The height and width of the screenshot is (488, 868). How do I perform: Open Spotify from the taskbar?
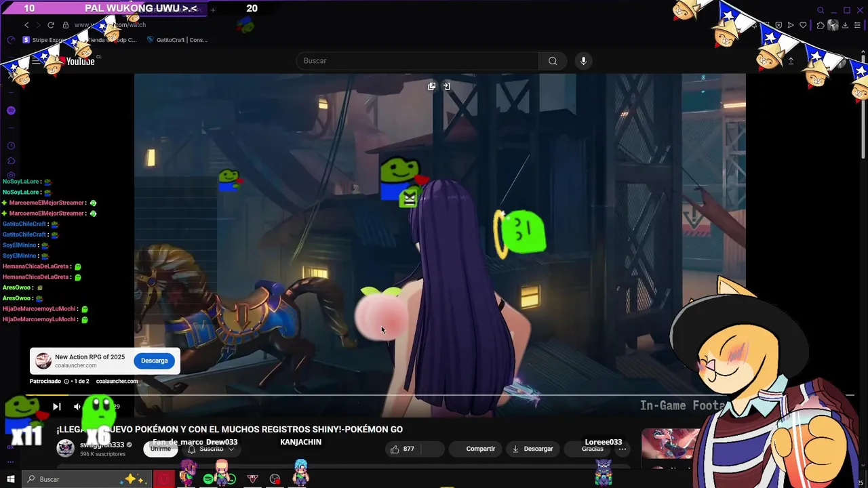click(209, 479)
